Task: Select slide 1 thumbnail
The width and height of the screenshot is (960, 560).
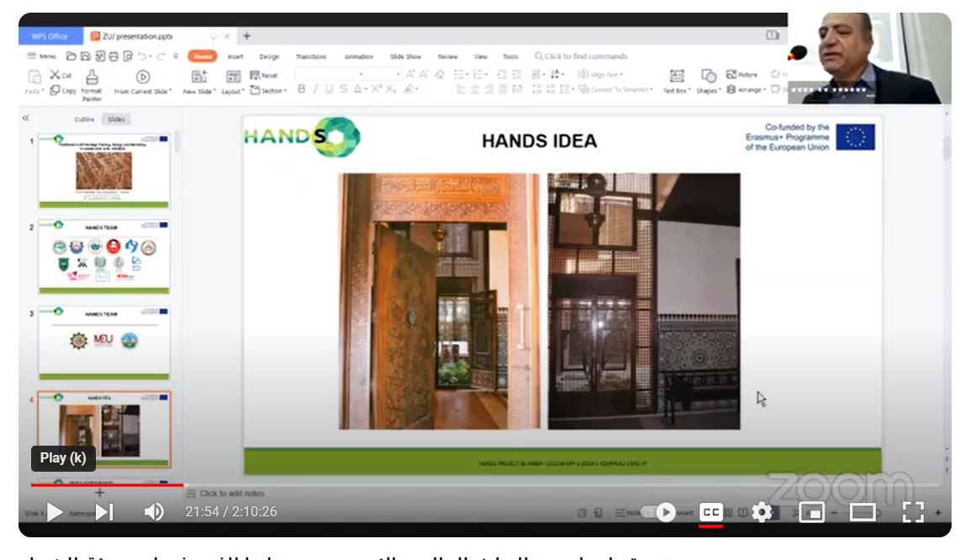Action: point(103,171)
